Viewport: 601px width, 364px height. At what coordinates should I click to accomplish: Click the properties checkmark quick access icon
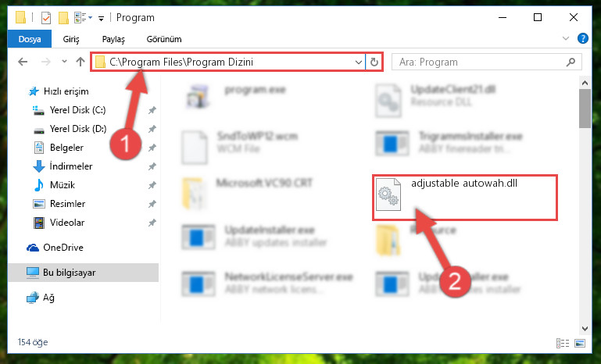click(46, 18)
